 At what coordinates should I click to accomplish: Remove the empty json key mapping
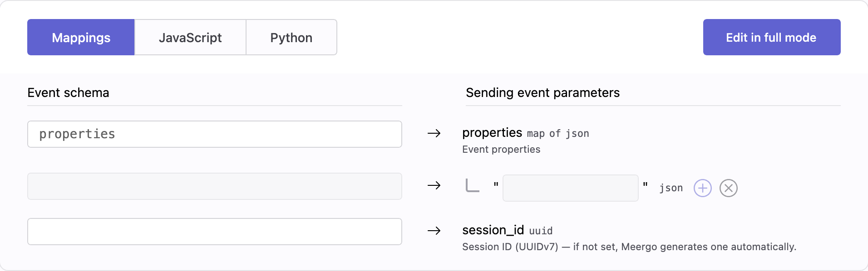[728, 188]
